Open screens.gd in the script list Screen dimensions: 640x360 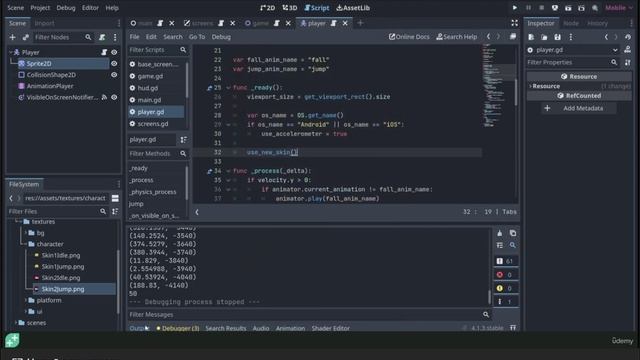153,124
